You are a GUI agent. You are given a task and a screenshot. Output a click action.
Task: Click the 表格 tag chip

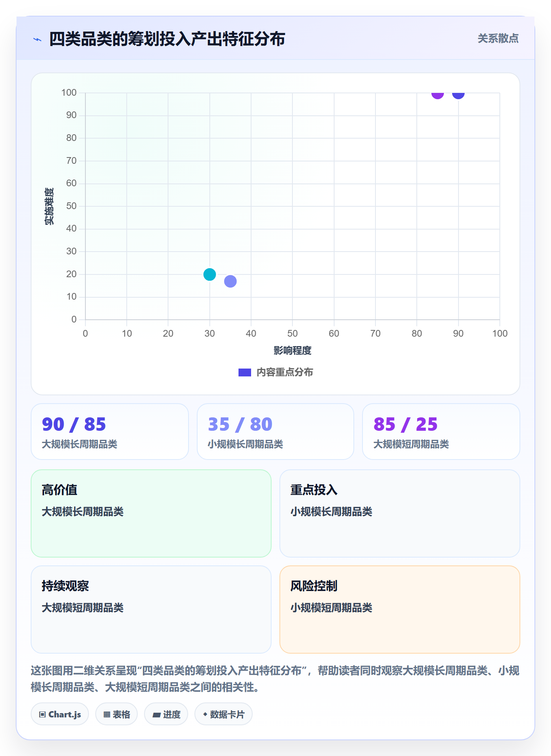tap(116, 714)
